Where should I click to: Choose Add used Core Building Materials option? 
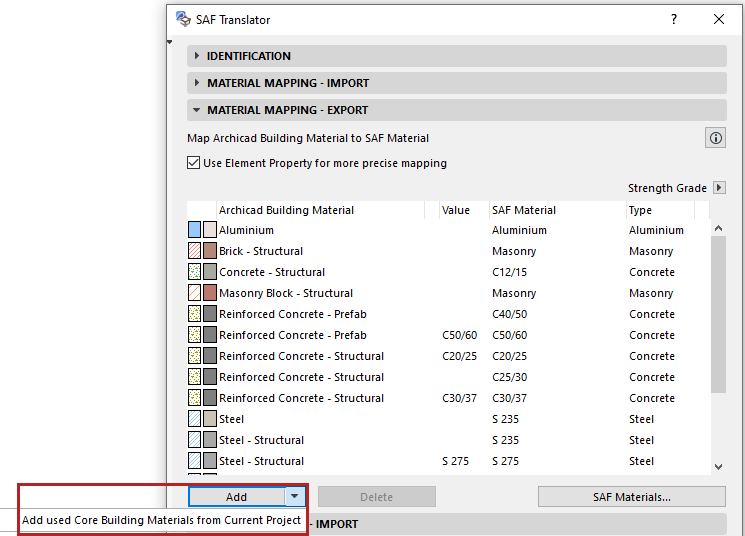[x=162, y=521]
